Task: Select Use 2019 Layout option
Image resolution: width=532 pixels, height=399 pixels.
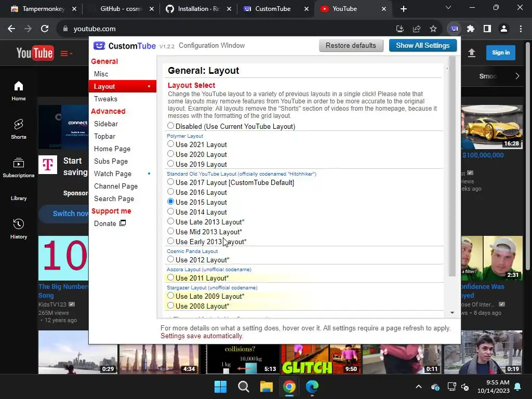Action: (170, 164)
